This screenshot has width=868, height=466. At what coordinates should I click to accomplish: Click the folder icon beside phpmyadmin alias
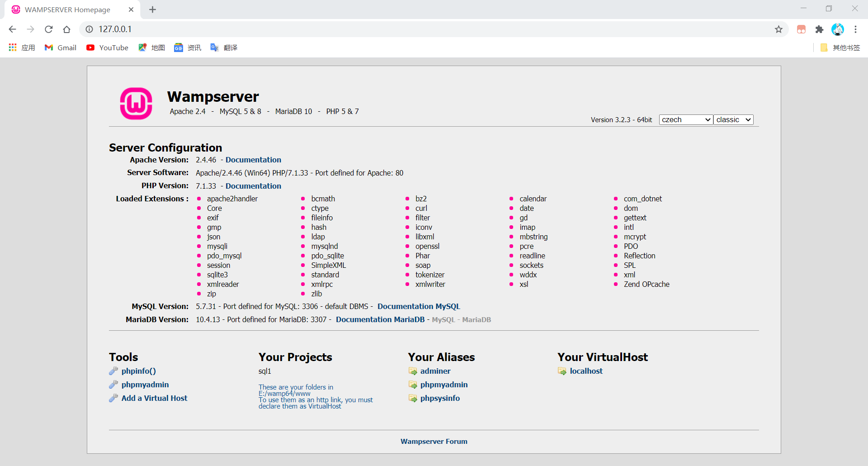click(413, 385)
